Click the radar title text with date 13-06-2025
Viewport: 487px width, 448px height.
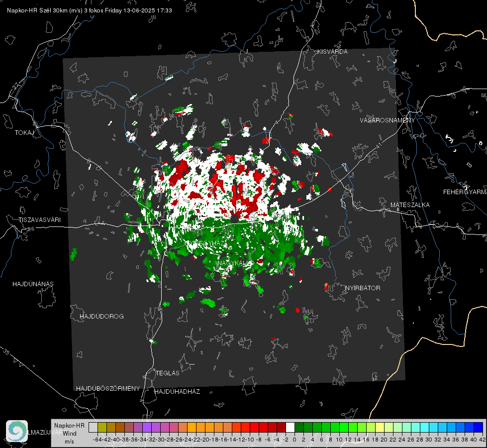pos(90,10)
